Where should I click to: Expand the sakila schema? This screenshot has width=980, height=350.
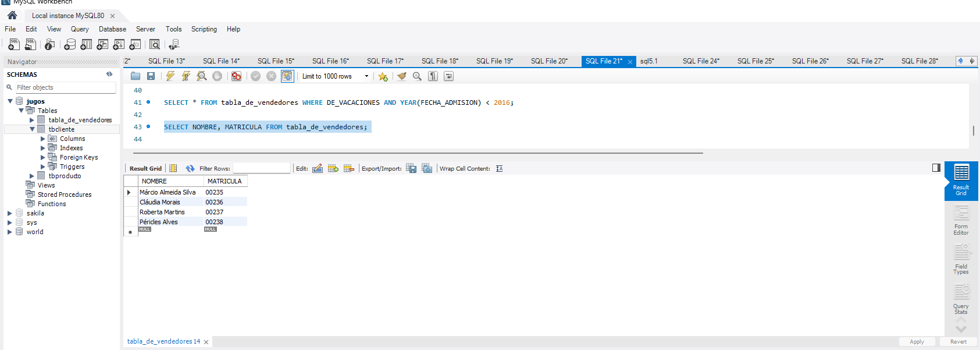pos(10,213)
